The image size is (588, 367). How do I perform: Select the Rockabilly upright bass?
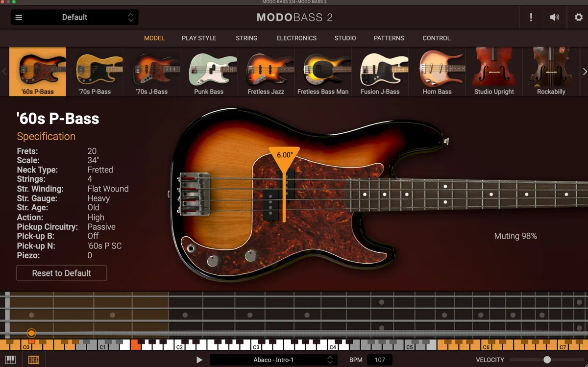[551, 72]
